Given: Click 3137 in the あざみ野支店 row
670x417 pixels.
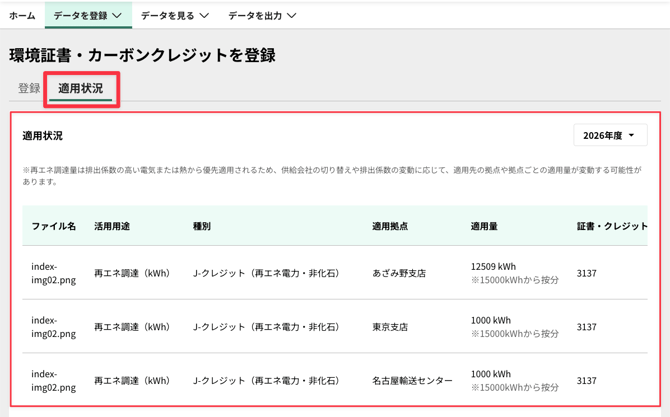Looking at the screenshot, I should point(586,273).
